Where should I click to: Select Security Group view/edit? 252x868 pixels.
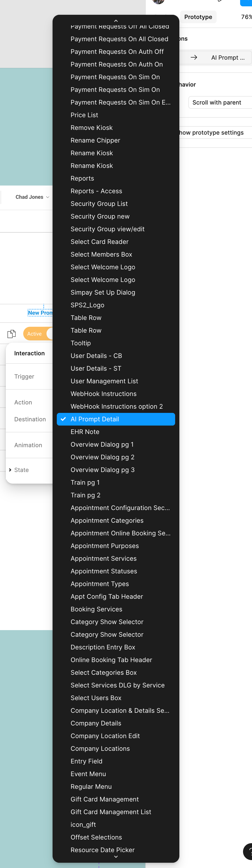click(x=116, y=229)
